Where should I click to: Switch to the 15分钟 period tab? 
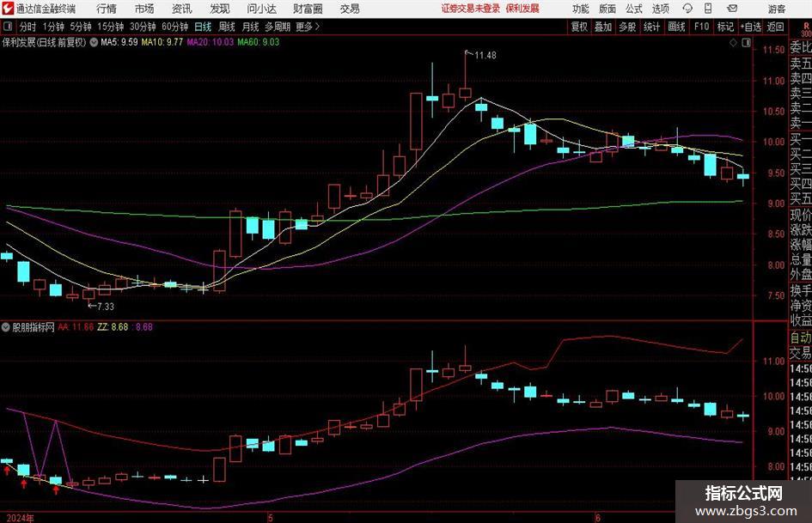[110, 27]
